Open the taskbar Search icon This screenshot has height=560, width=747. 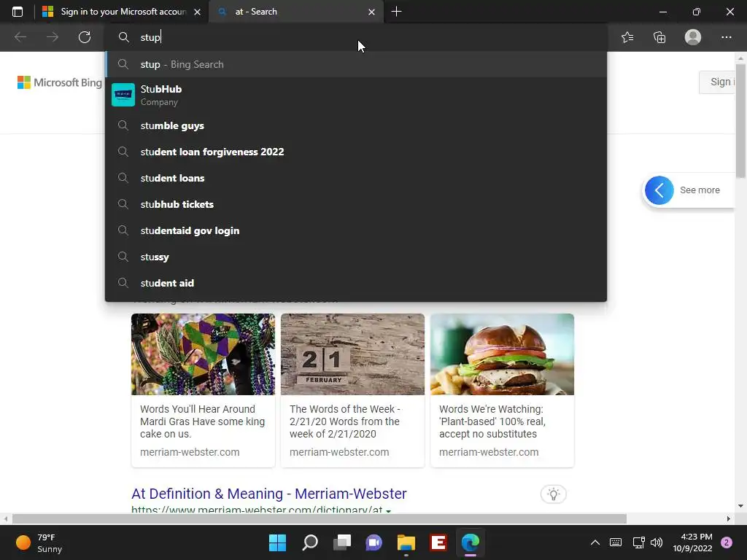[x=309, y=542]
